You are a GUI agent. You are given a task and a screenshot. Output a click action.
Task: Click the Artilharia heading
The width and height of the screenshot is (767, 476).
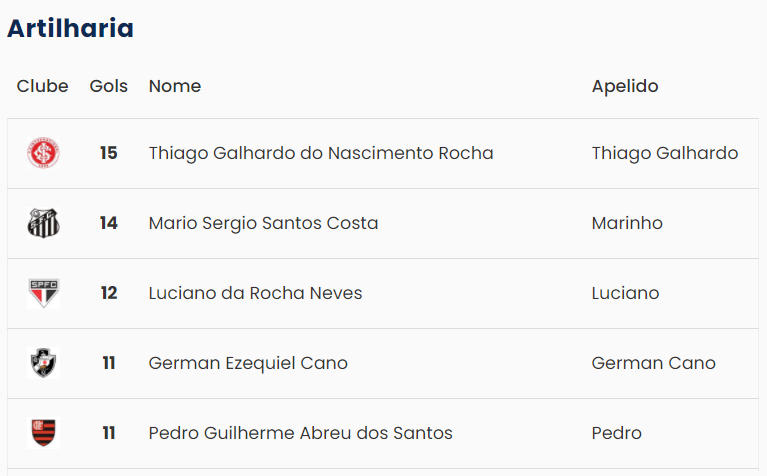click(x=70, y=29)
